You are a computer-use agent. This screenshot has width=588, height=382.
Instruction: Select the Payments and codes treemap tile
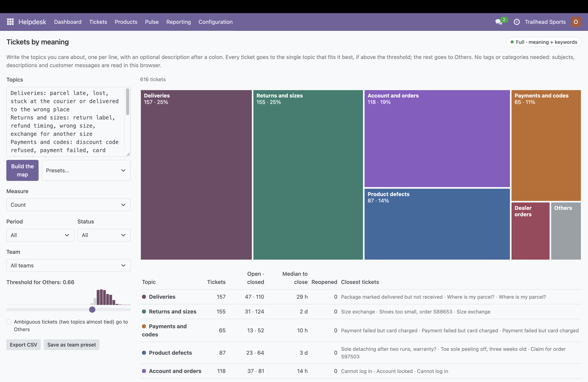tap(546, 145)
